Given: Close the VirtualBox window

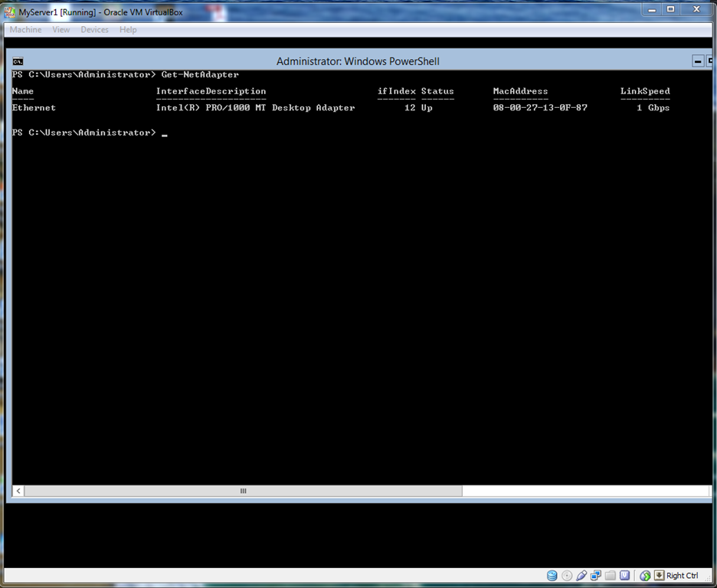Looking at the screenshot, I should [696, 10].
